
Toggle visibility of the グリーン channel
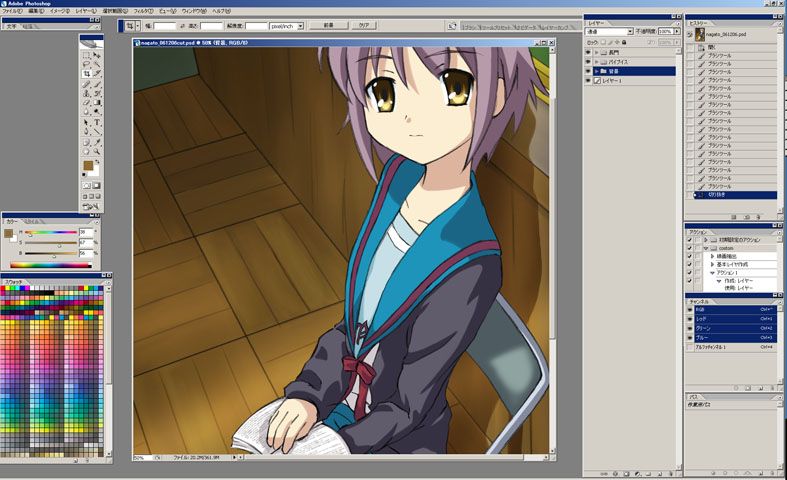(x=690, y=328)
